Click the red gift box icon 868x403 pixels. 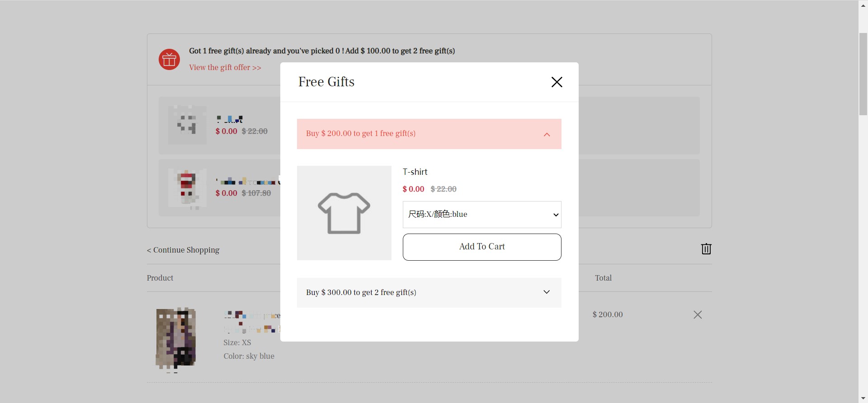click(170, 59)
